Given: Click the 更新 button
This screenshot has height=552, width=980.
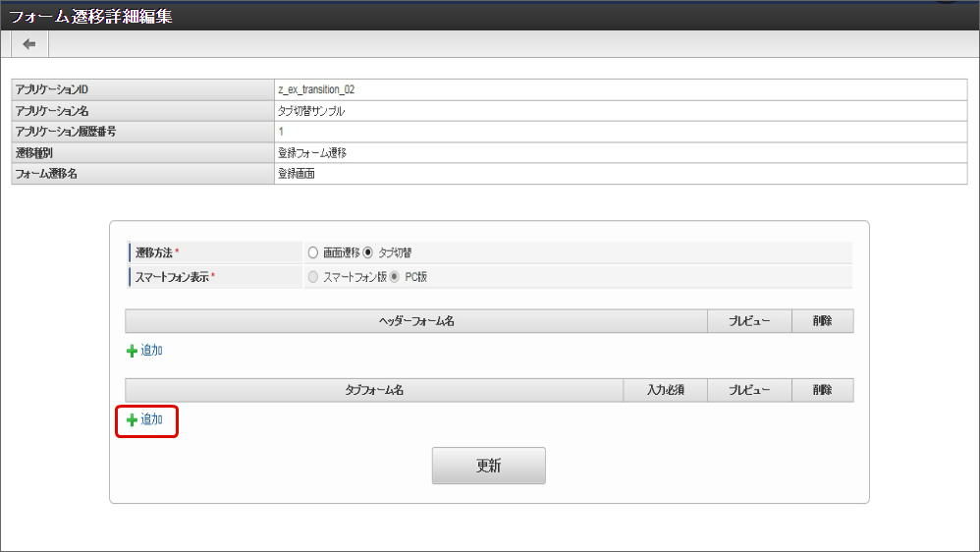Looking at the screenshot, I should click(489, 466).
